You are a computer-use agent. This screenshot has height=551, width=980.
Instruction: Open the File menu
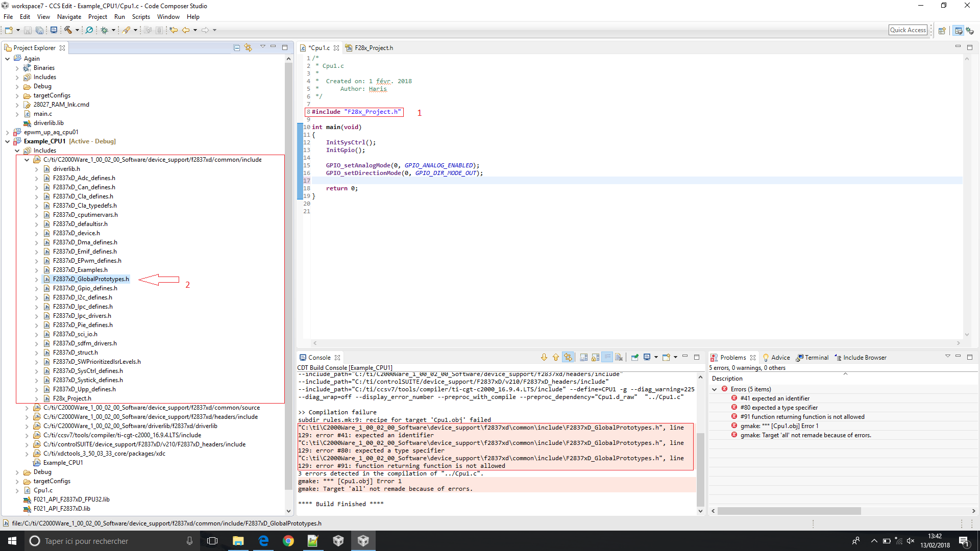8,17
